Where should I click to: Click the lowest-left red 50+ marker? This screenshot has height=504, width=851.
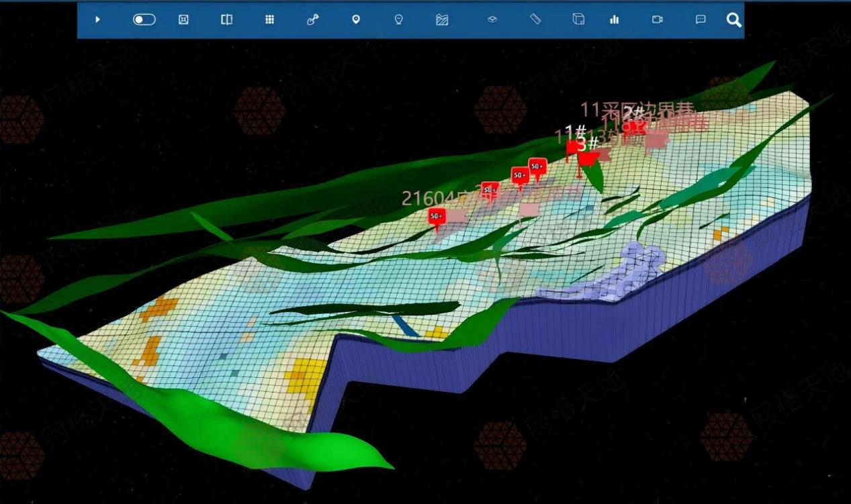point(437,216)
